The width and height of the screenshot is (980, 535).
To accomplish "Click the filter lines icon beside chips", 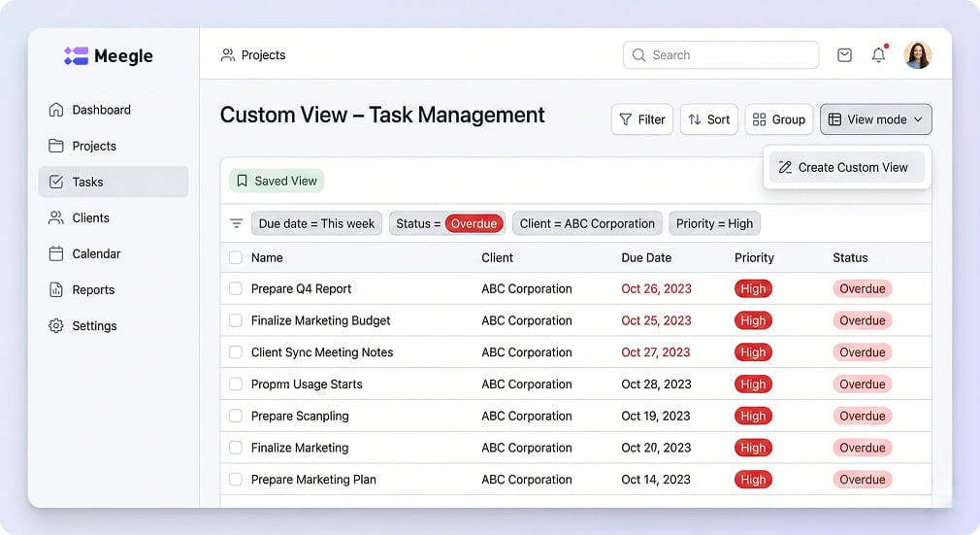I will [x=236, y=223].
